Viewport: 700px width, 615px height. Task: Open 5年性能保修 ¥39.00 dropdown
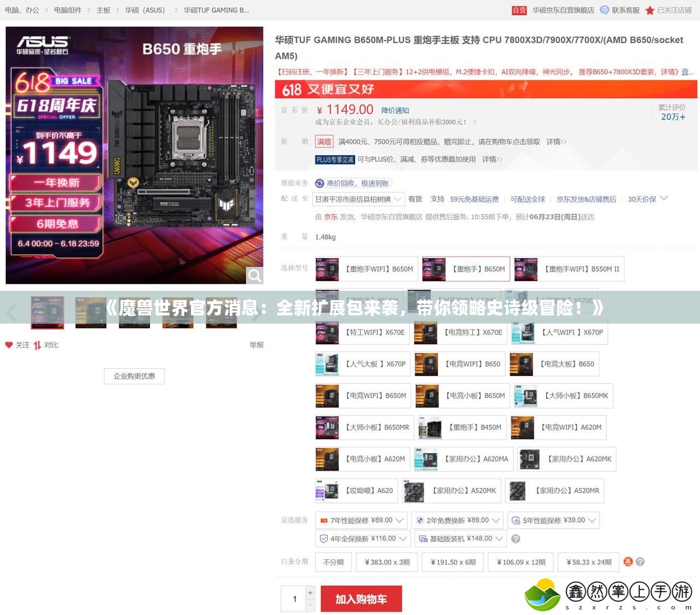coord(553,520)
